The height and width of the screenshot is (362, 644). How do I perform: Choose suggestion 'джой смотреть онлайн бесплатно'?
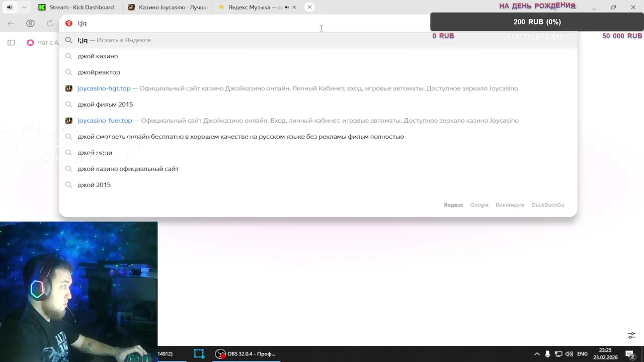[318, 136]
